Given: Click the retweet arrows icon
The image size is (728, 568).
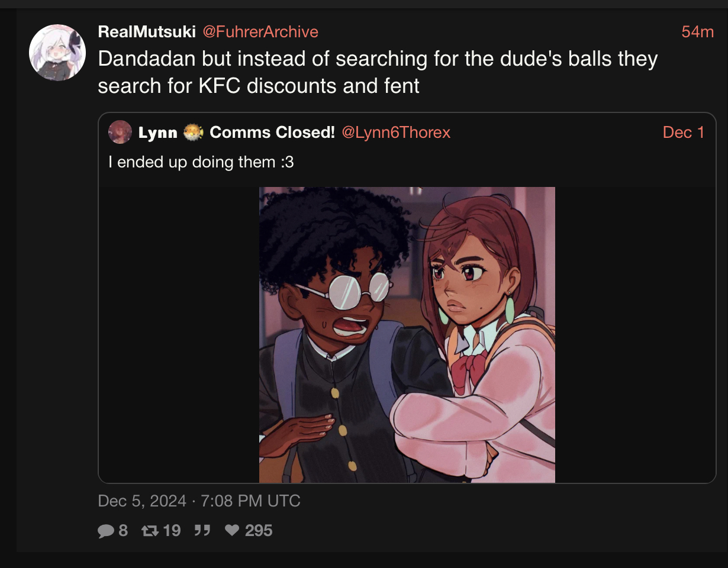Looking at the screenshot, I should (150, 531).
